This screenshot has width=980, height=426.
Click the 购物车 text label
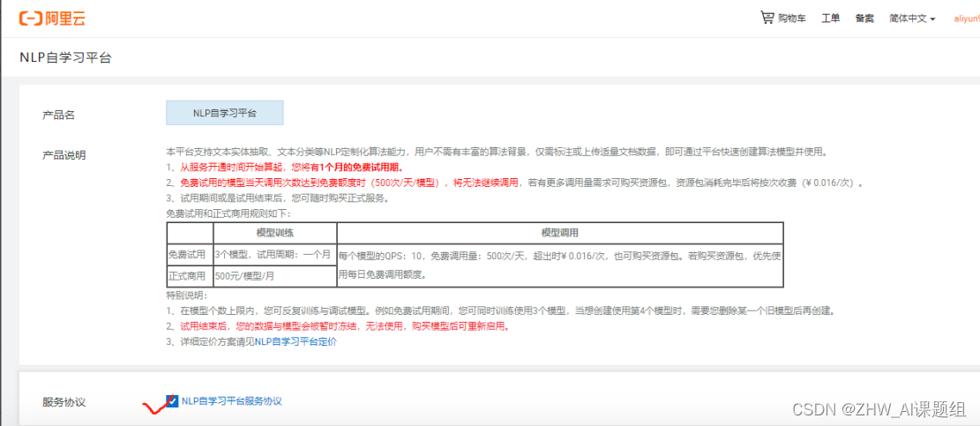[x=792, y=19]
